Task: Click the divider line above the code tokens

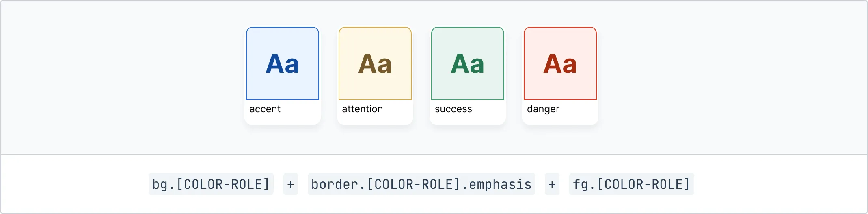Action: pos(434,154)
